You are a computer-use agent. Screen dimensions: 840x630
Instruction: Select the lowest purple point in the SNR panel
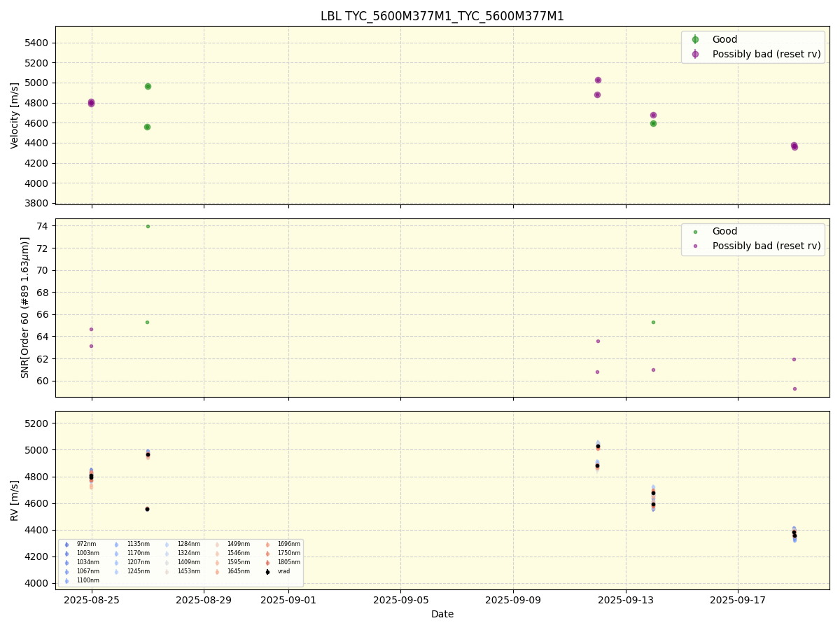[x=794, y=388]
